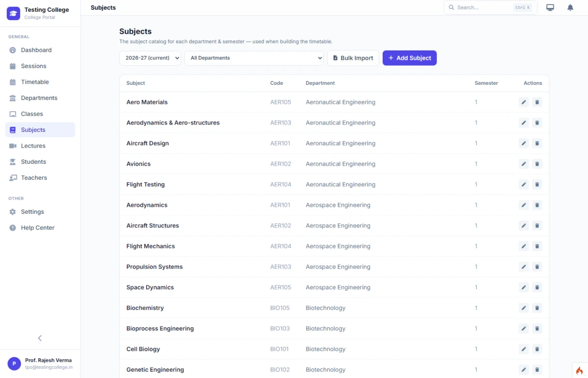This screenshot has width=588, height=378.
Task: Delete the Space Dynamics subject
Action: tap(537, 288)
